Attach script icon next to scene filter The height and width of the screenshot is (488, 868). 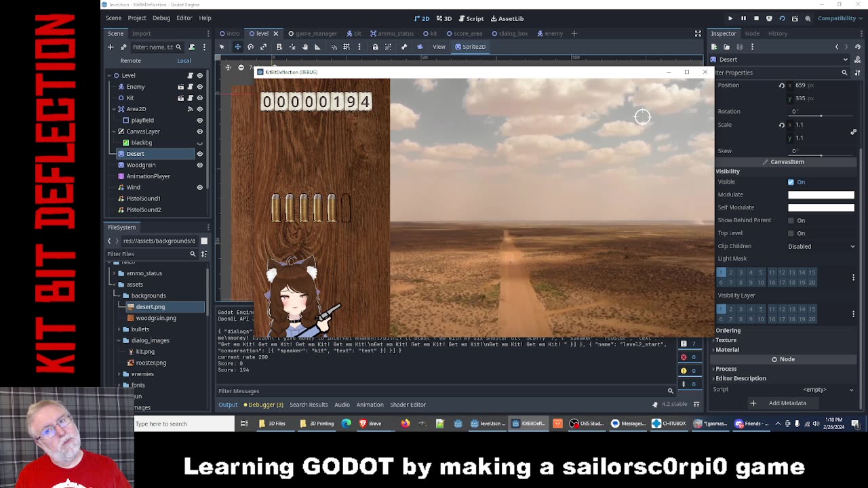(x=192, y=47)
